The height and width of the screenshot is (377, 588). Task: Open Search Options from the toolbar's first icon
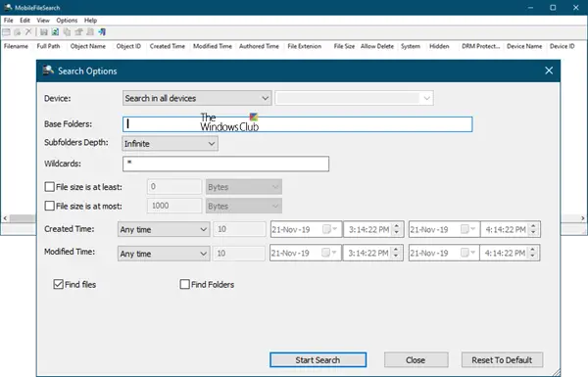pyautogui.click(x=7, y=32)
